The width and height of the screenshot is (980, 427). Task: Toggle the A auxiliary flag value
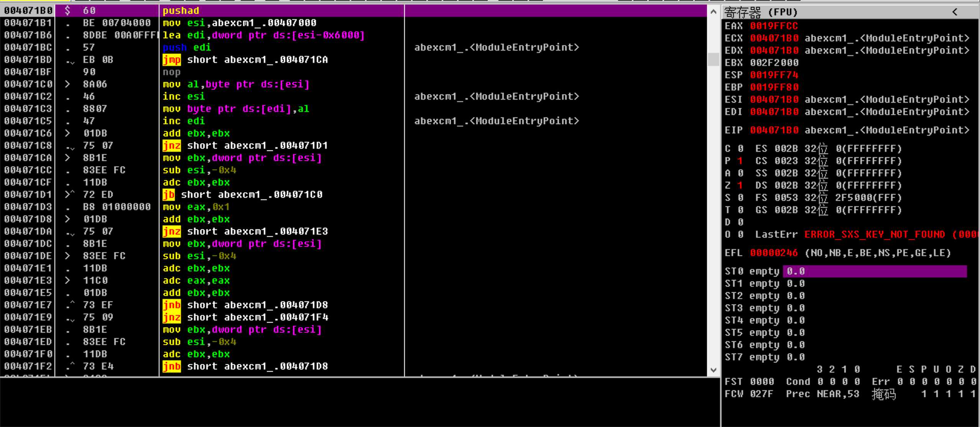740,173
